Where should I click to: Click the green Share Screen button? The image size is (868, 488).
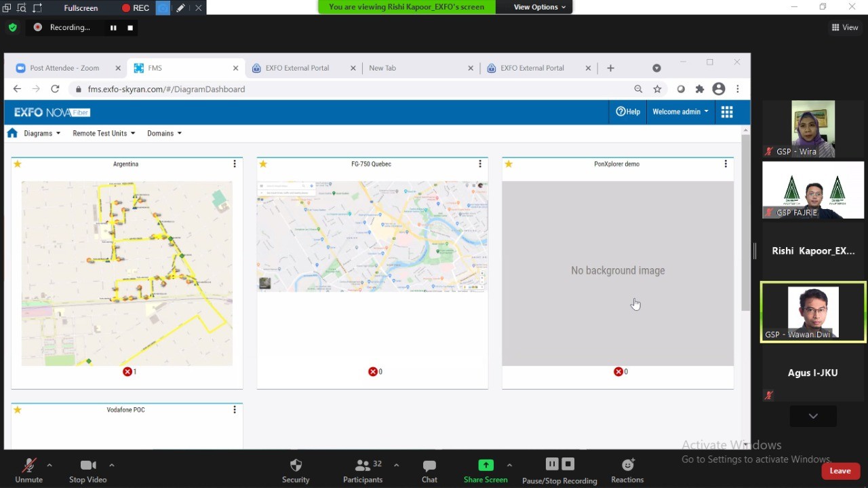tap(486, 471)
